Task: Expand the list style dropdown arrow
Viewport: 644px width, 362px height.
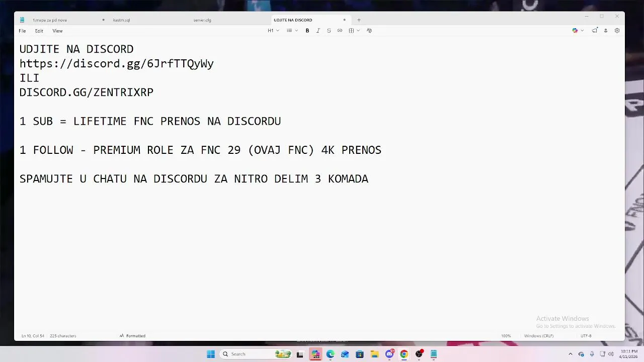Action: tap(296, 31)
